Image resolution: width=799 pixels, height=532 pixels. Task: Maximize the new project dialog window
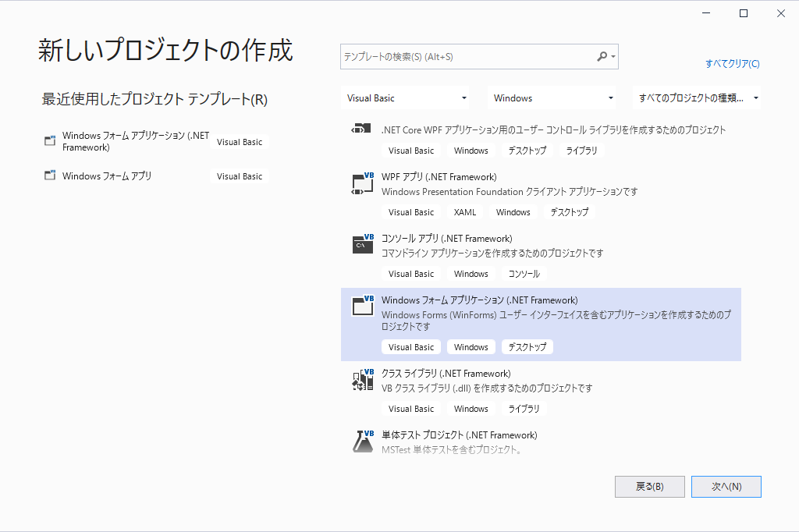point(744,13)
